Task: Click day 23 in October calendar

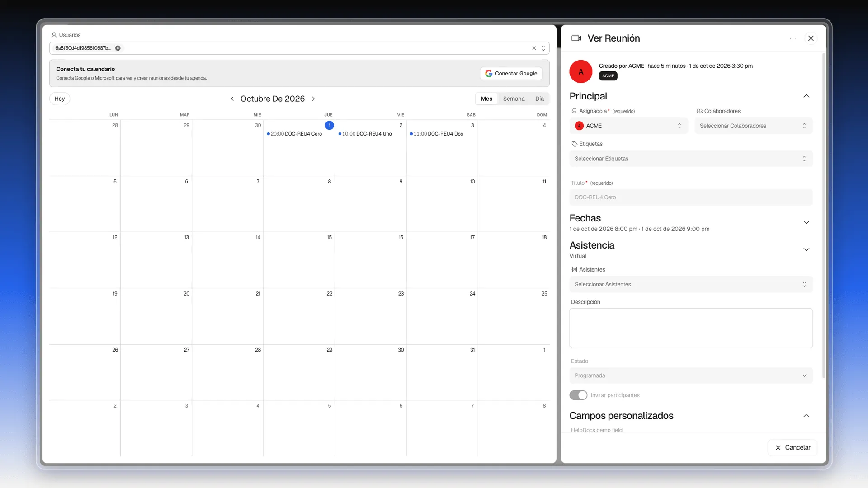Action: point(401,294)
